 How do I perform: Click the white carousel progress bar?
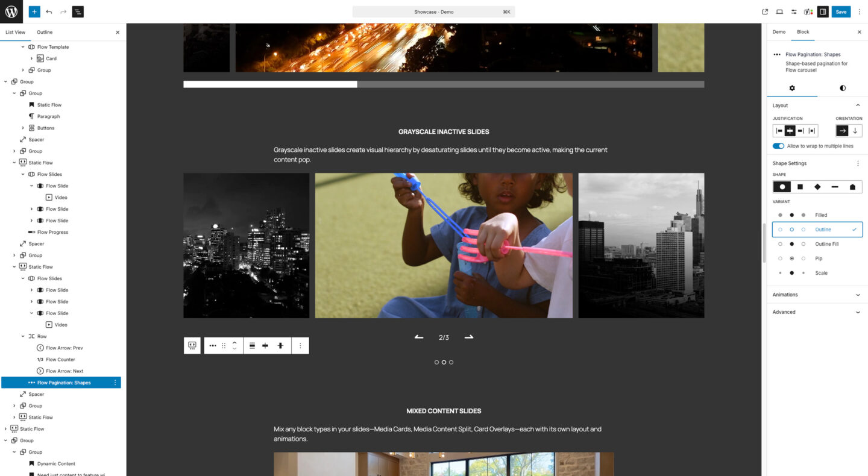click(270, 84)
